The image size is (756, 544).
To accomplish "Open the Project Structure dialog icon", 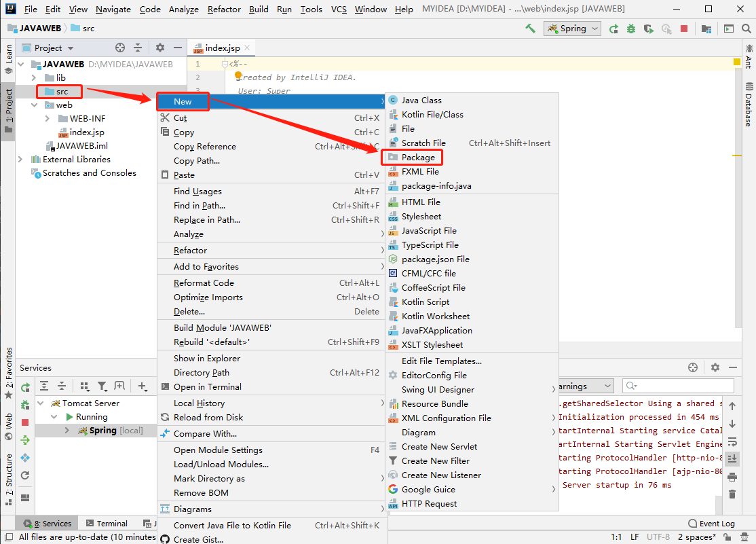I will click(x=706, y=29).
